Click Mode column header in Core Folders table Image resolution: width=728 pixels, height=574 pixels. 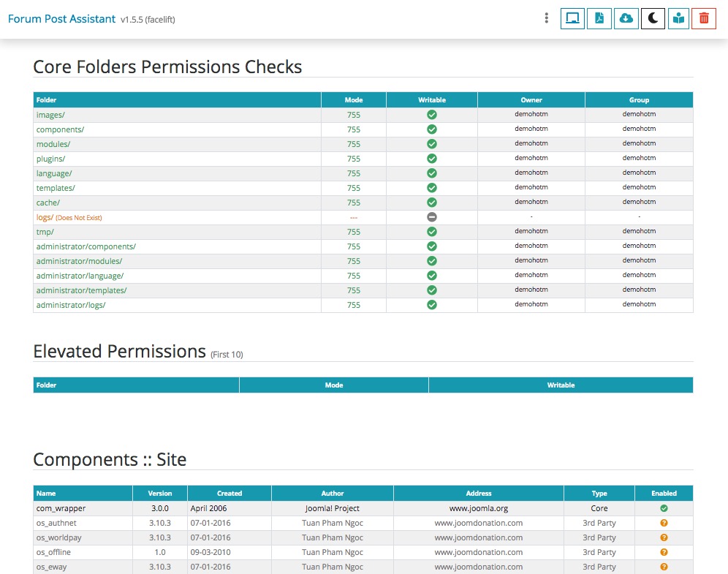354,100
